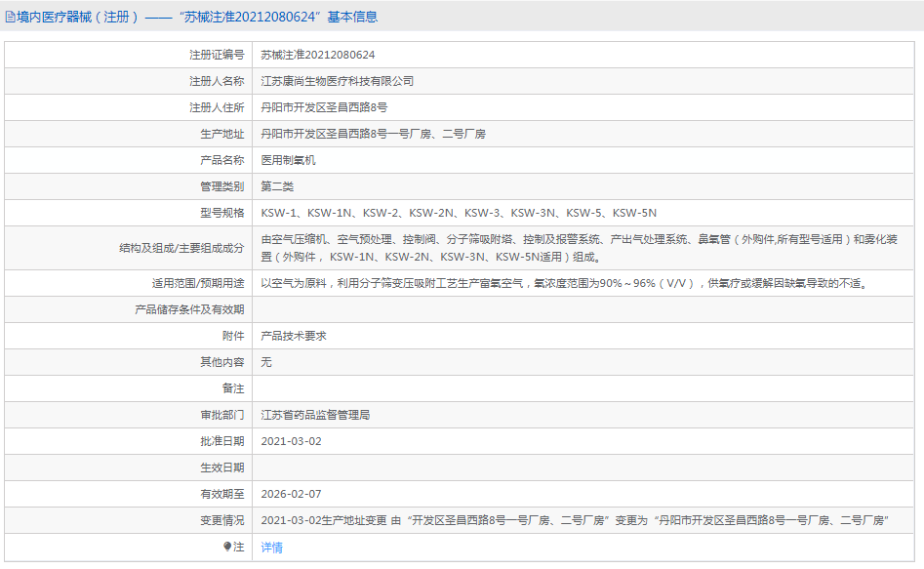The width and height of the screenshot is (924, 569).
Task: Click the page title ending in 基本信息
Action: (x=197, y=18)
